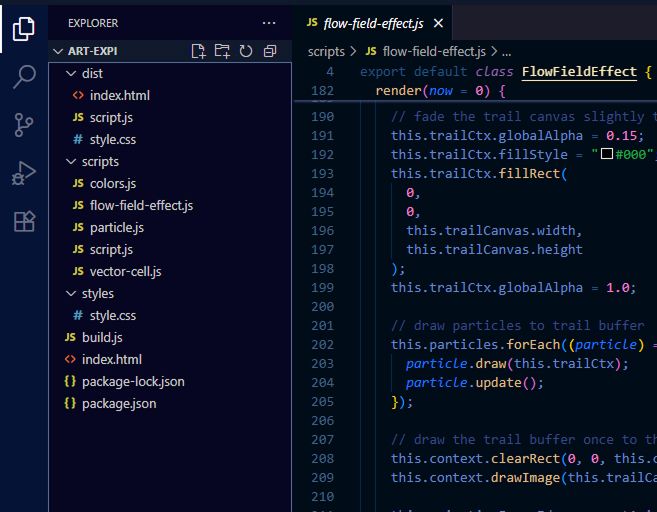Screen dimensions: 657x512
Task: Open the Explorer more actions ellipsis
Action: click(x=269, y=22)
